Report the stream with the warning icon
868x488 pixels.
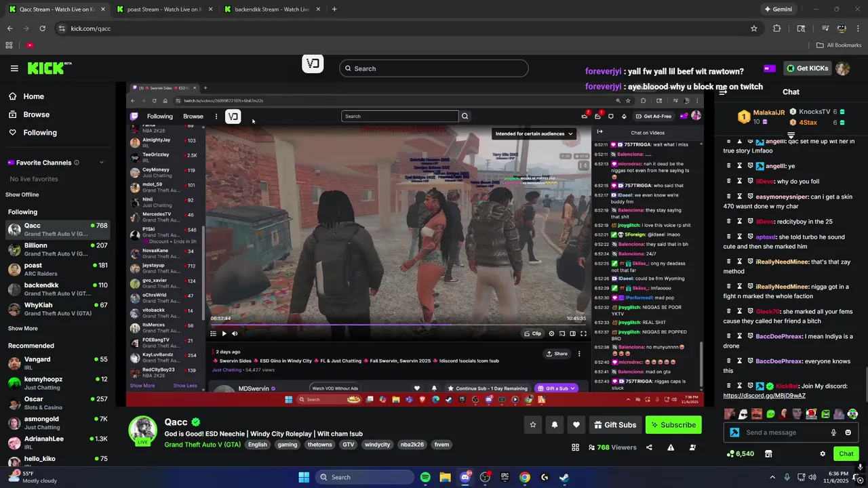[x=671, y=447]
